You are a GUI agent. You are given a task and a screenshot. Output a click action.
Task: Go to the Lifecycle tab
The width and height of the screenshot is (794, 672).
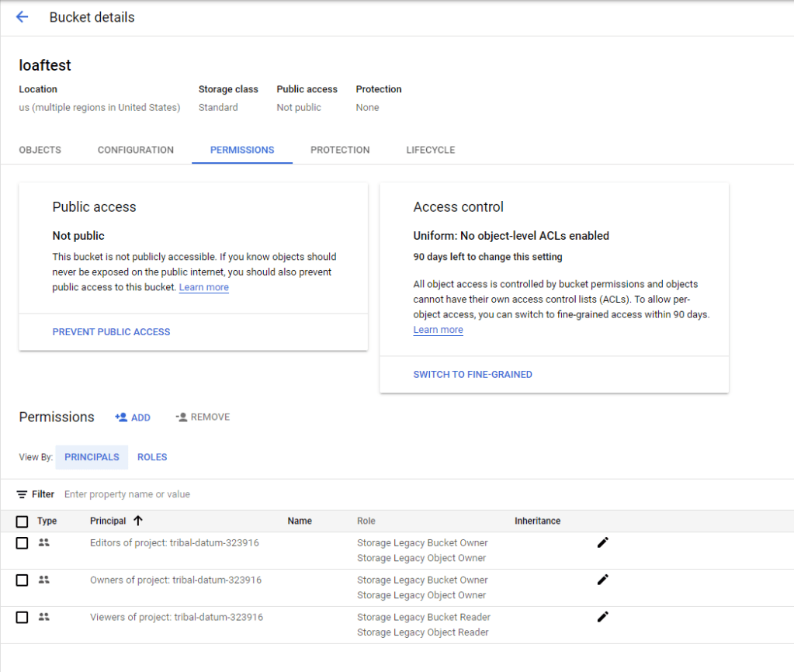[430, 150]
